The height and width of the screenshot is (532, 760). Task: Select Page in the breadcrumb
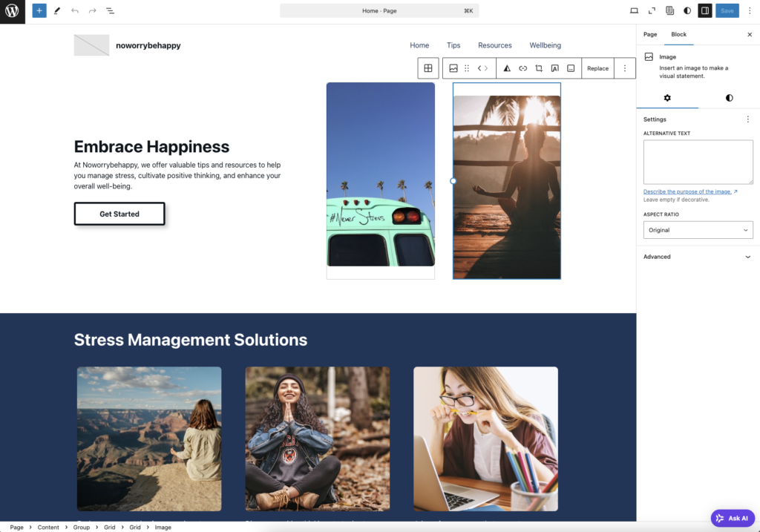16,527
